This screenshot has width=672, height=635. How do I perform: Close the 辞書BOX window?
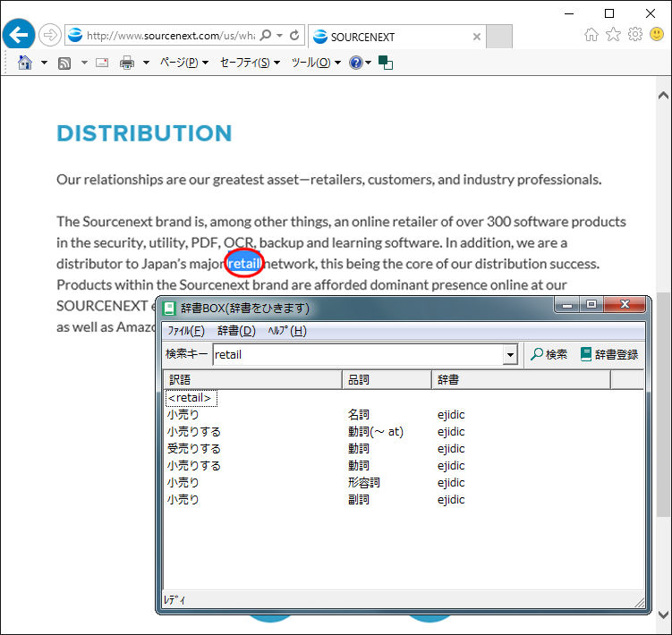(x=625, y=305)
